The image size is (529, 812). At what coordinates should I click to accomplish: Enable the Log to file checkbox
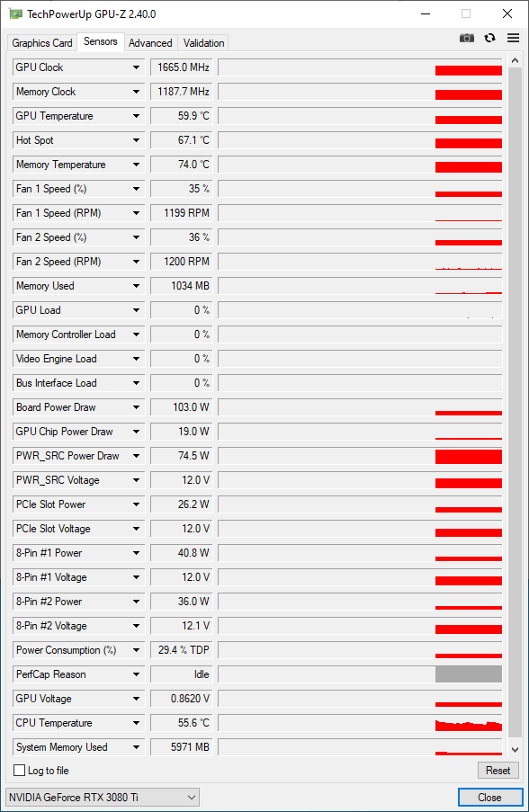point(19,771)
